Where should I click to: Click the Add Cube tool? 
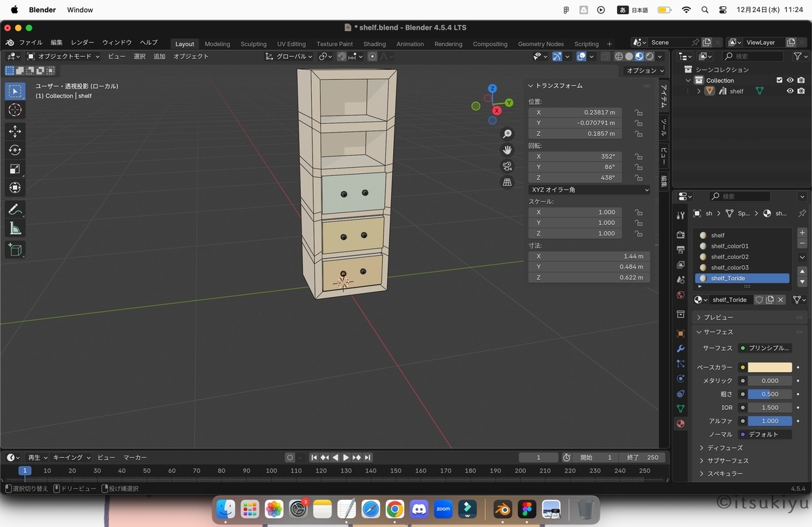15,250
